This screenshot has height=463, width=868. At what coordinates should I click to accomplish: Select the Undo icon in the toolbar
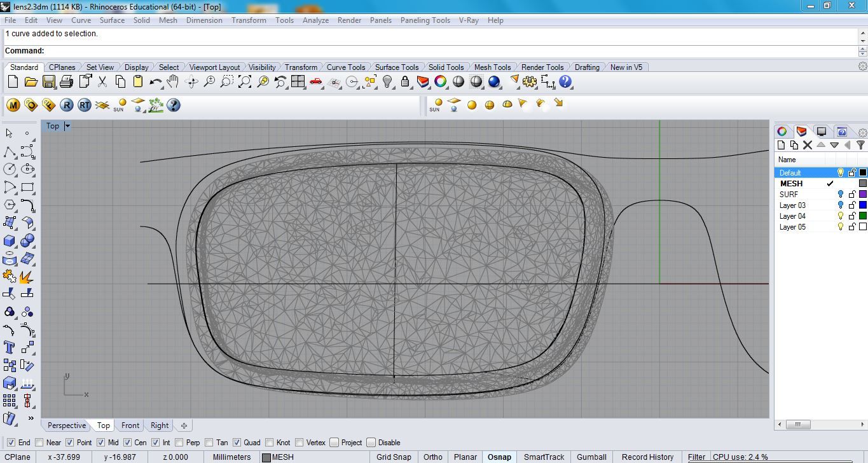[155, 81]
